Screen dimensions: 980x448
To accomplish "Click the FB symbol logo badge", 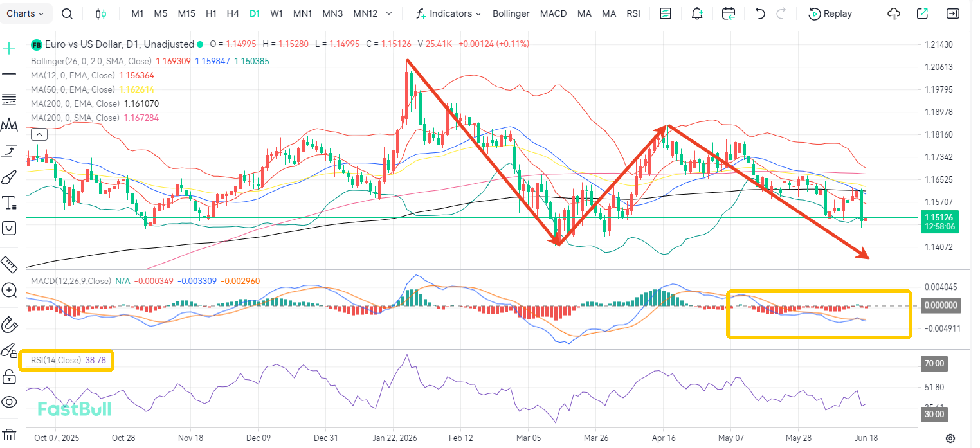I will coord(37,44).
